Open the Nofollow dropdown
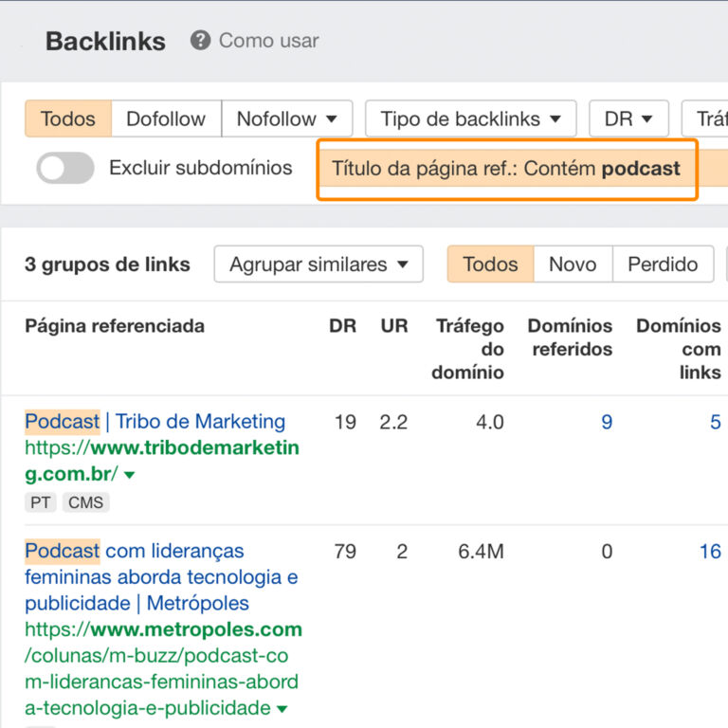Image resolution: width=728 pixels, height=728 pixels. coord(286,118)
